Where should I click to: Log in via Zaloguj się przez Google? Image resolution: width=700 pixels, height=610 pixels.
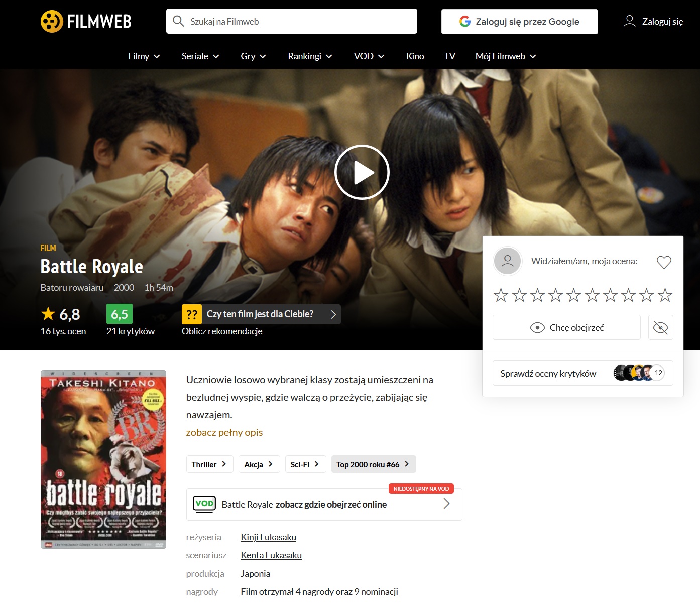tap(519, 22)
